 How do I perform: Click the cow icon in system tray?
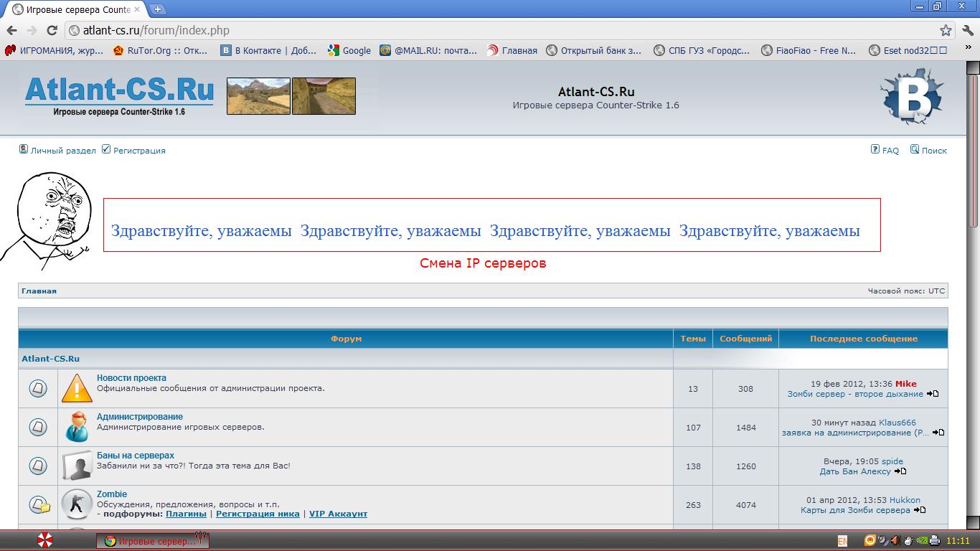pos(908,540)
